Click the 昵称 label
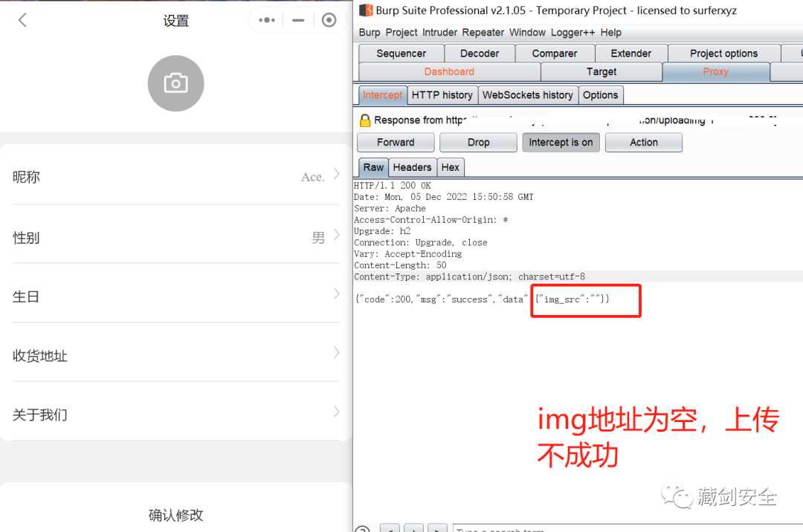The width and height of the screenshot is (803, 532). [x=26, y=177]
